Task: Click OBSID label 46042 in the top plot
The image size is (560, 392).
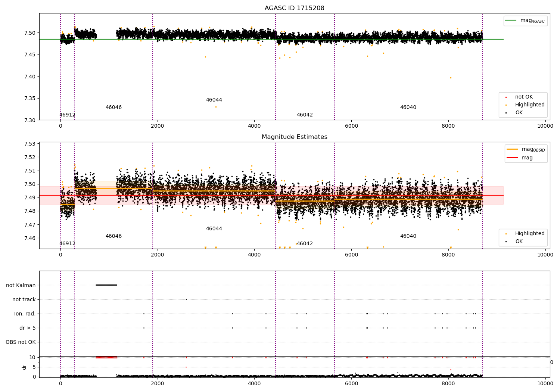Action: pyautogui.click(x=305, y=115)
